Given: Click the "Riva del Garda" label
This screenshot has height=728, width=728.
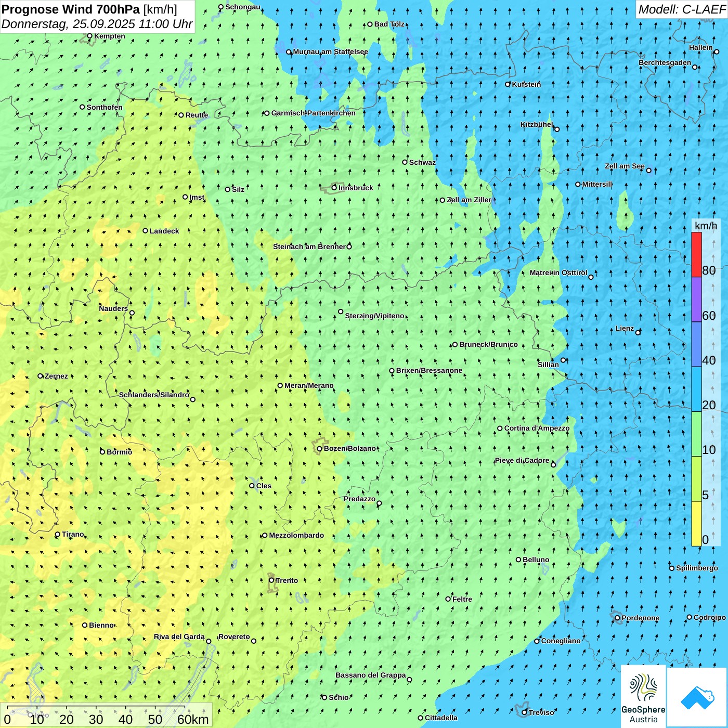Looking at the screenshot, I should tap(179, 636).
